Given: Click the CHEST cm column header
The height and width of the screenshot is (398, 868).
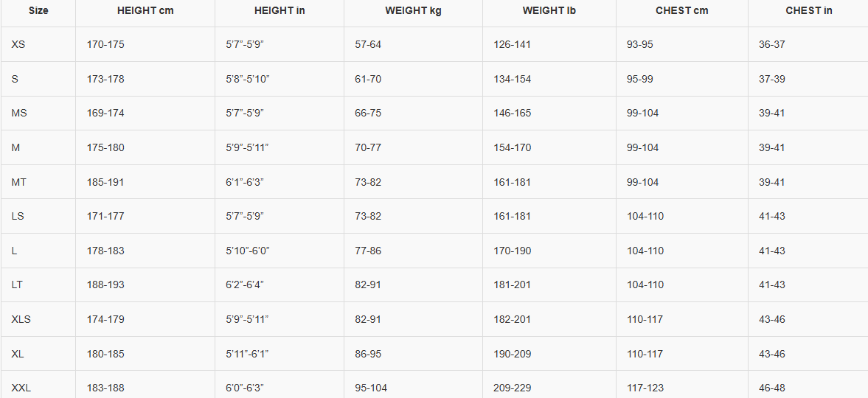Looking at the screenshot, I should (682, 11).
